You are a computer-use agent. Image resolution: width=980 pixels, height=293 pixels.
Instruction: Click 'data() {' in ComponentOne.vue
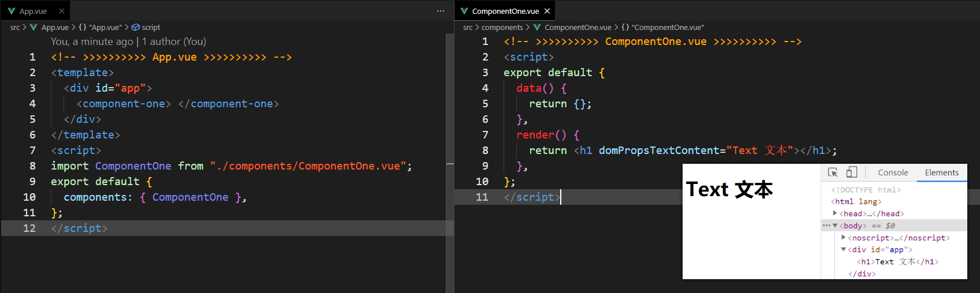point(541,88)
